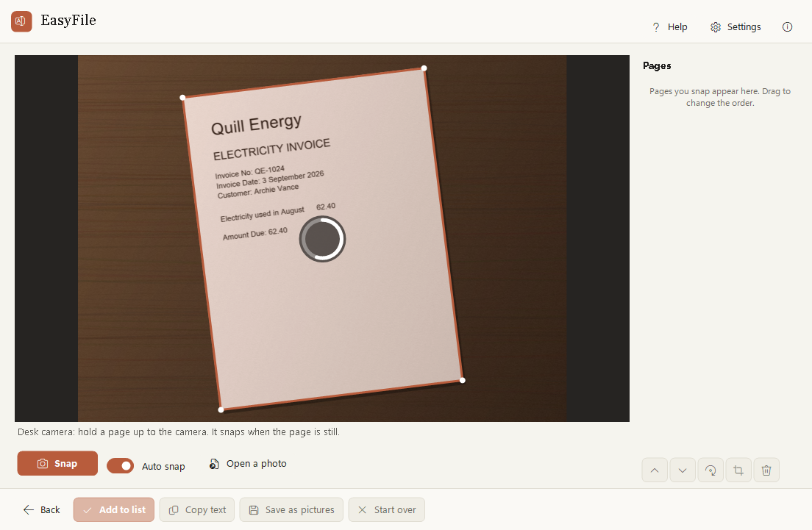Select the bottom-right page corner handle
The width and height of the screenshot is (812, 530).
point(463,381)
